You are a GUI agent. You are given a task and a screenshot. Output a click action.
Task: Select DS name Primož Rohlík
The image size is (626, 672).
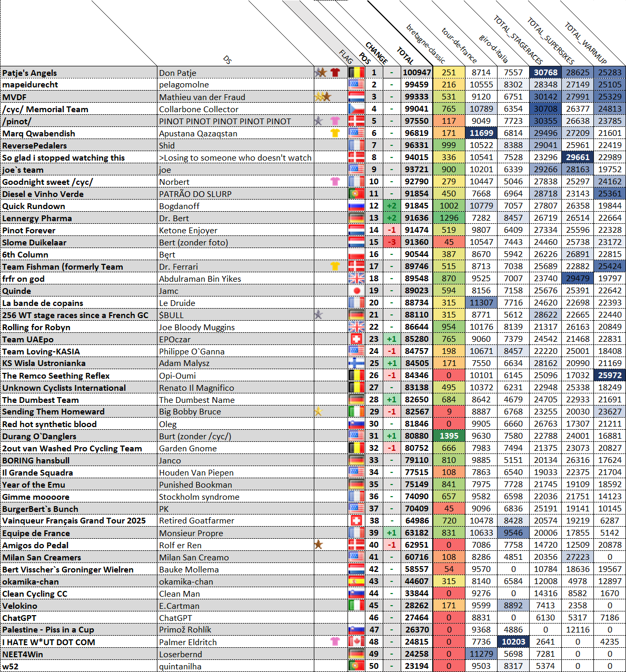185,629
